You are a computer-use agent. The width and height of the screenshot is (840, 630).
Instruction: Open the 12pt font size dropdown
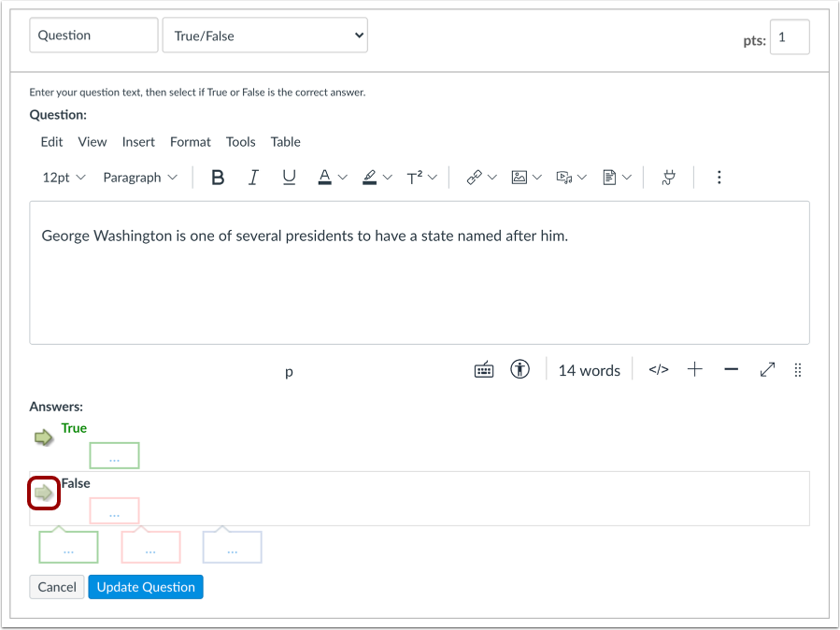(x=64, y=178)
